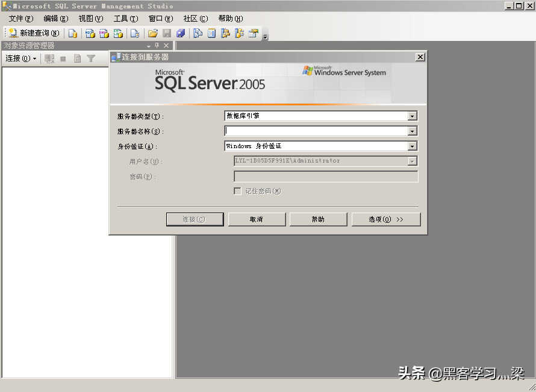Image resolution: width=536 pixels, height=392 pixels.
Task: Toggle auto-hide pin on Object Explorer panel
Action: coord(157,45)
